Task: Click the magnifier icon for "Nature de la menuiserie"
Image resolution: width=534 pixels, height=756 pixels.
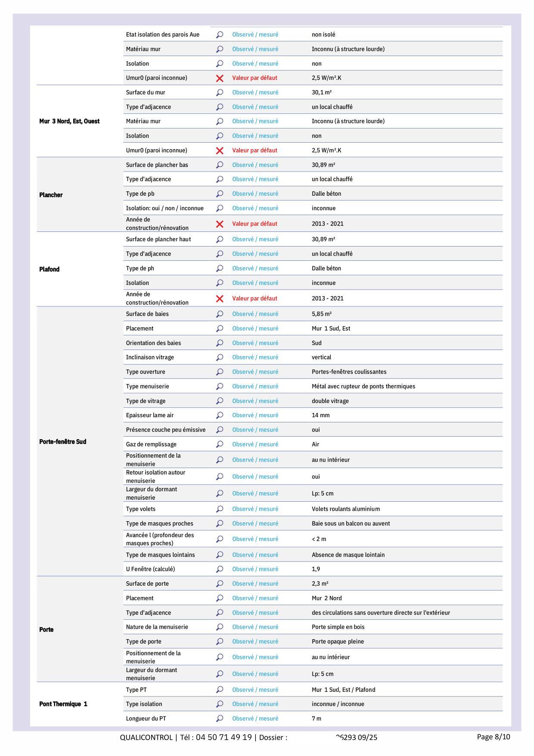Action: (x=220, y=627)
